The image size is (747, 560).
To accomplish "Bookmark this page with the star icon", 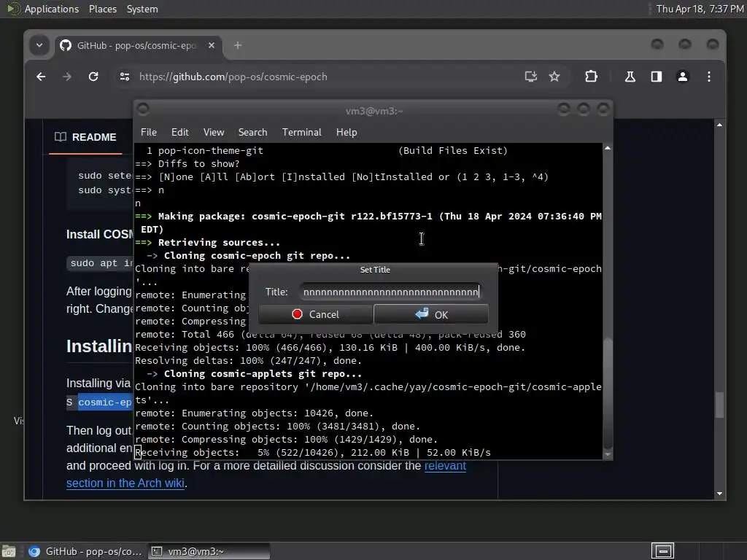I will pos(554,77).
